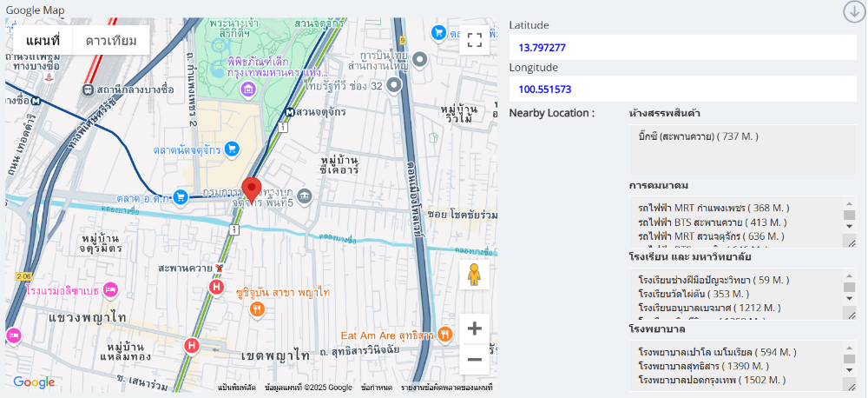
Task: Click การบินไทย สำนักงานใหญ่ marker
Action: pos(420,59)
